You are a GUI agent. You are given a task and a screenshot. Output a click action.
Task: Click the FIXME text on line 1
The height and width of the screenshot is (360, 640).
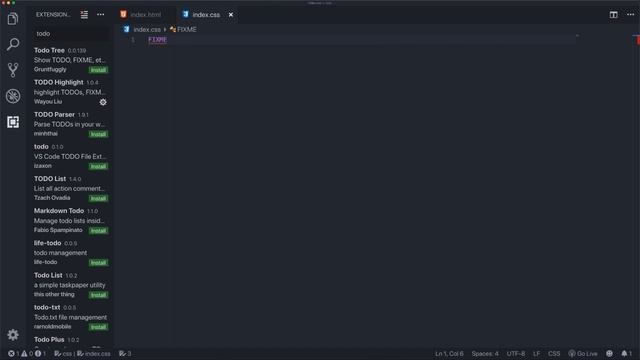click(157, 40)
